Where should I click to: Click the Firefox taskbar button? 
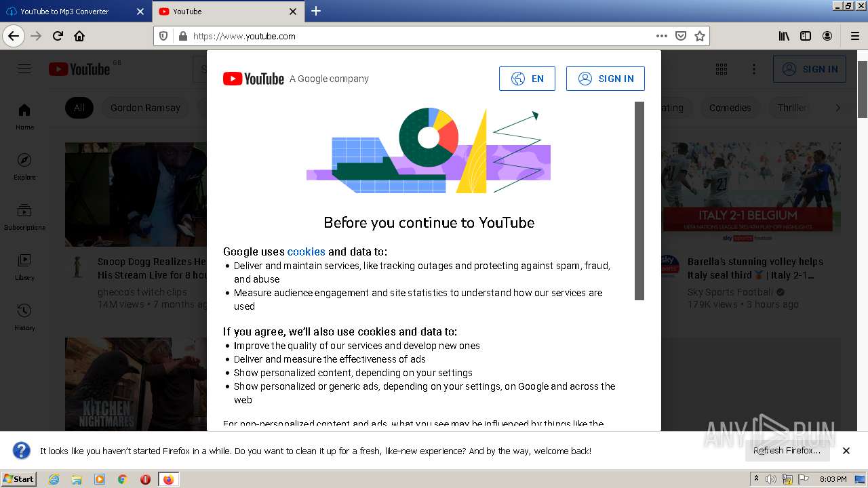click(x=168, y=479)
